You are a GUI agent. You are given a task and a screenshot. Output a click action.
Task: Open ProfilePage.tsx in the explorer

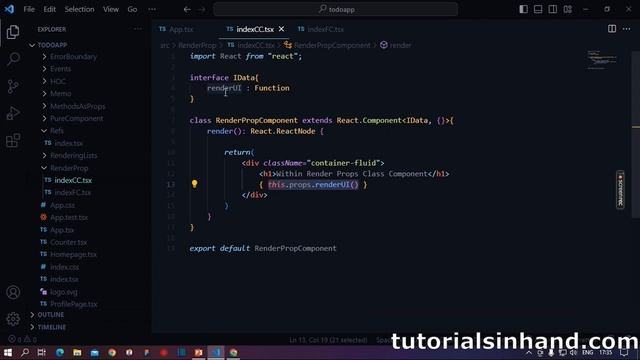coord(73,304)
